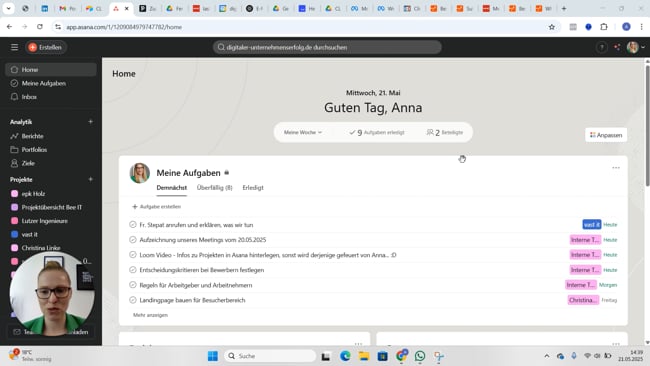This screenshot has width=650, height=366.
Task: Click the 9 Aufgaben erledigt stat
Action: coord(377,133)
